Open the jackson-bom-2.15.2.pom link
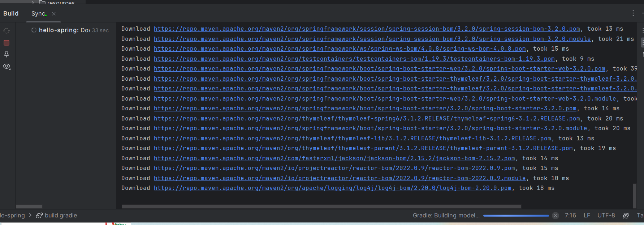 pos(334,158)
